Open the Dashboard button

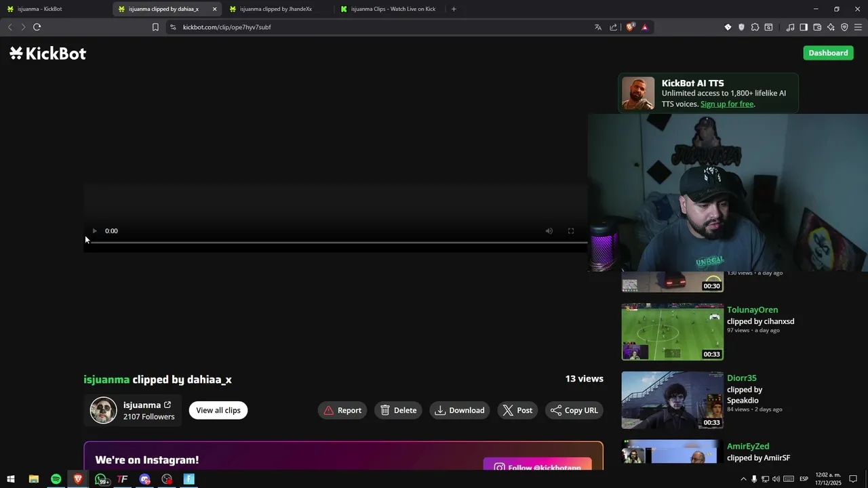pos(828,53)
